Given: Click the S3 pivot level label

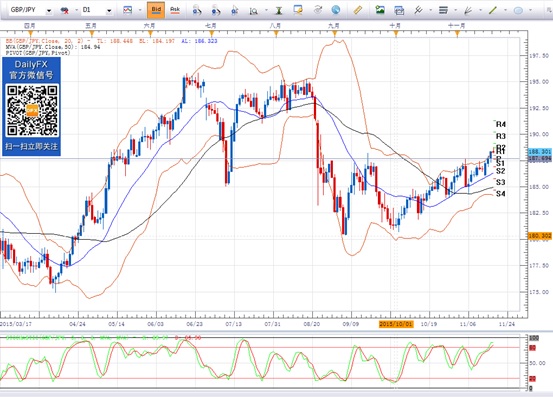Looking at the screenshot, I should [x=500, y=182].
